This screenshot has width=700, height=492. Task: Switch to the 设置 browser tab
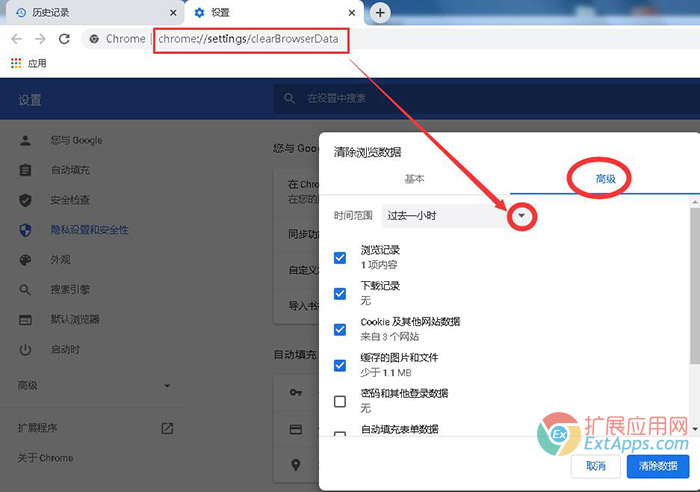coord(274,13)
